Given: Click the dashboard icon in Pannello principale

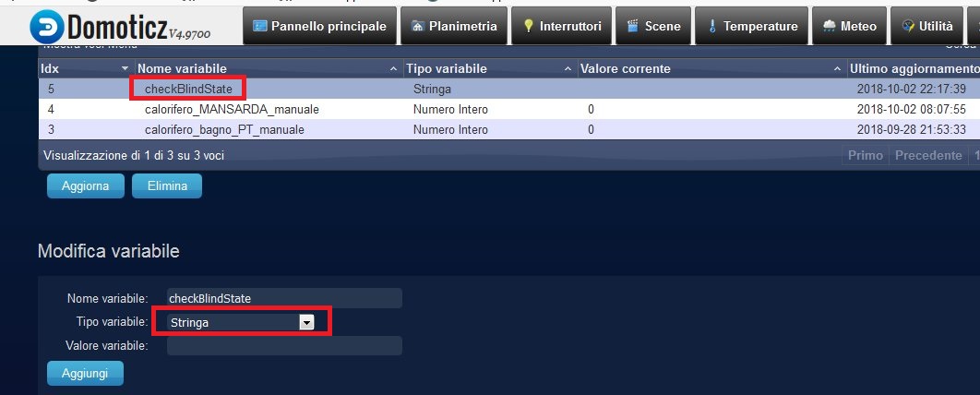Looking at the screenshot, I should (x=258, y=26).
